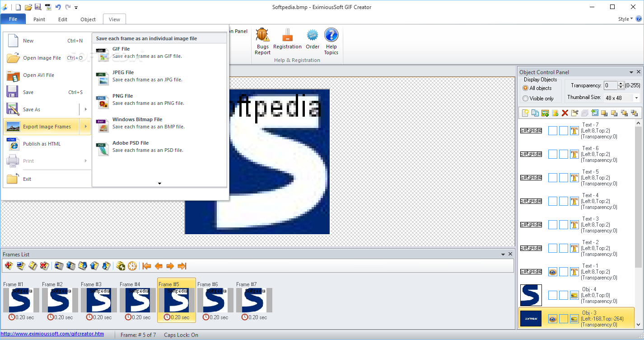Image resolution: width=644 pixels, height=340 pixels.
Task: Close the Frames List panel
Action: (x=510, y=255)
